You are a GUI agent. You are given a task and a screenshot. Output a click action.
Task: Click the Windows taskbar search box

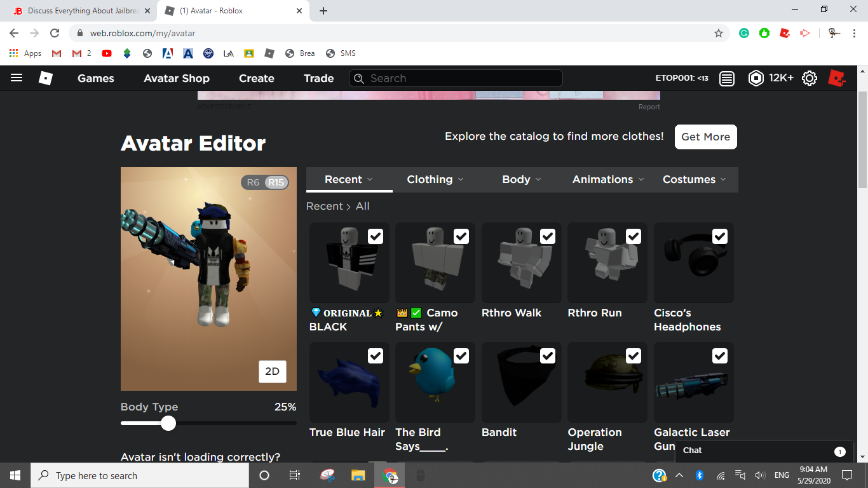coord(140,475)
